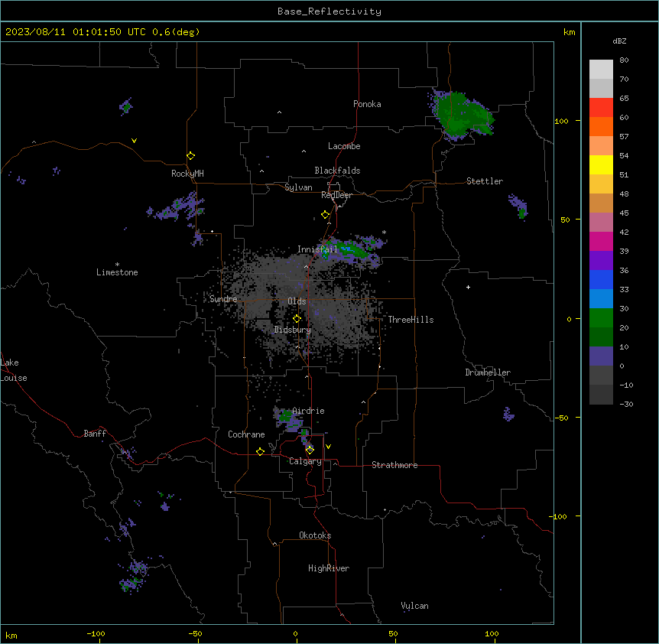Click the yellow diamond between Olds and Didsbury
This screenshot has height=644, width=659.
pyautogui.click(x=297, y=319)
